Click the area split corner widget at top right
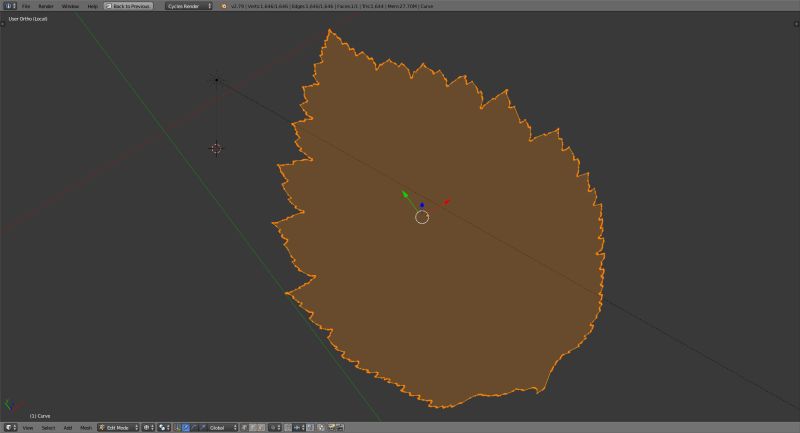Viewport: 800px width, 433px height. 796,23
